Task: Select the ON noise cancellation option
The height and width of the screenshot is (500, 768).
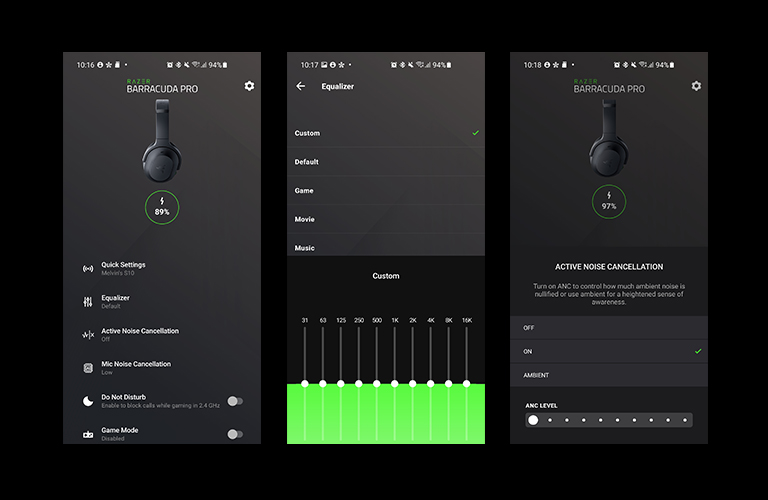Action: click(x=609, y=351)
